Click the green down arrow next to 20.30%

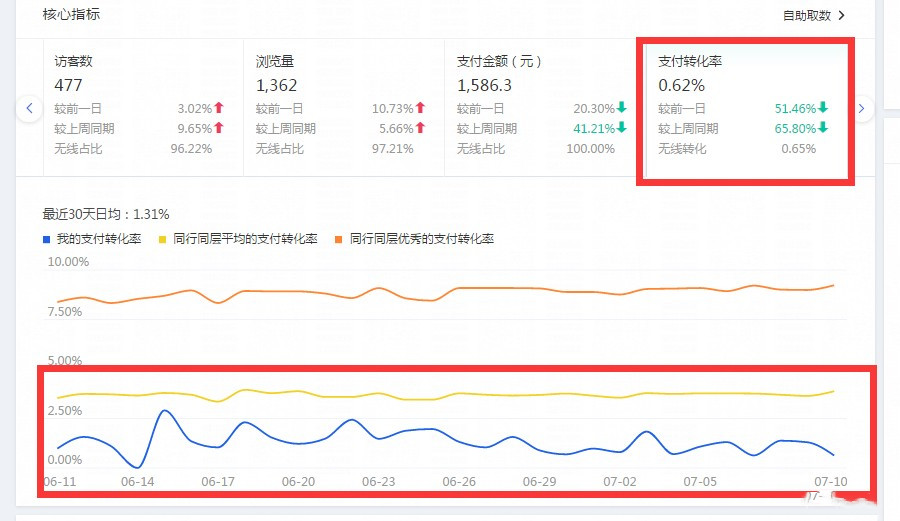click(x=621, y=108)
